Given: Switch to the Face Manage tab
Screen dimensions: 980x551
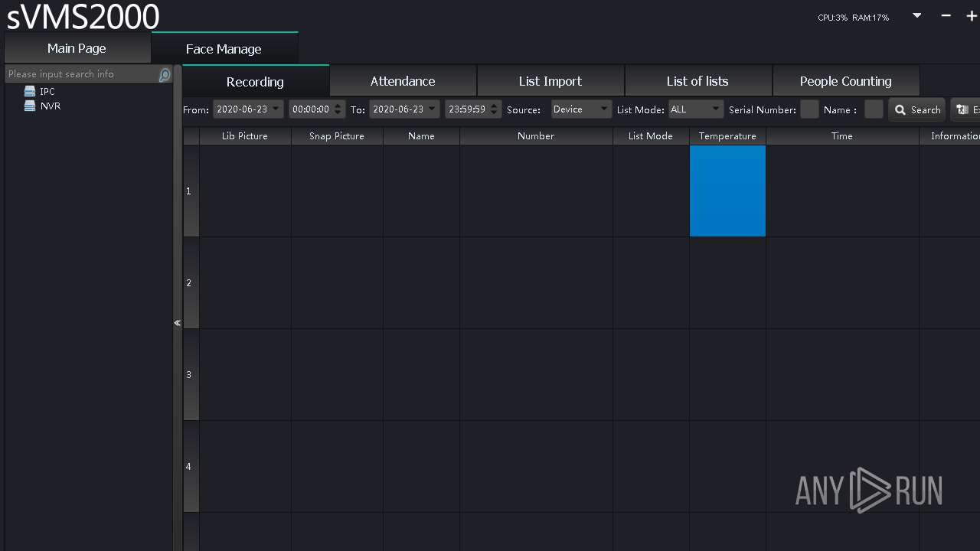Looking at the screenshot, I should [x=224, y=49].
